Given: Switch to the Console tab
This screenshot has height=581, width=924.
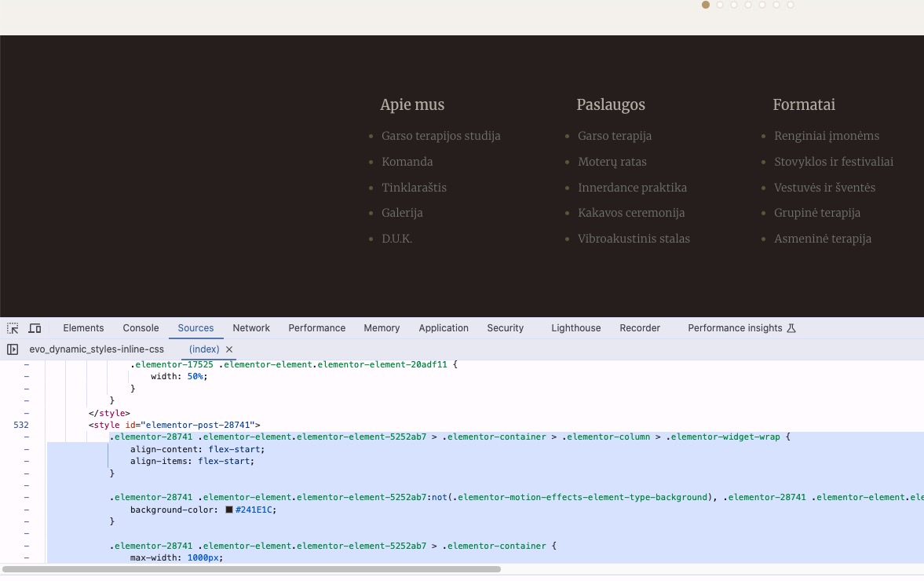Looking at the screenshot, I should click(141, 328).
